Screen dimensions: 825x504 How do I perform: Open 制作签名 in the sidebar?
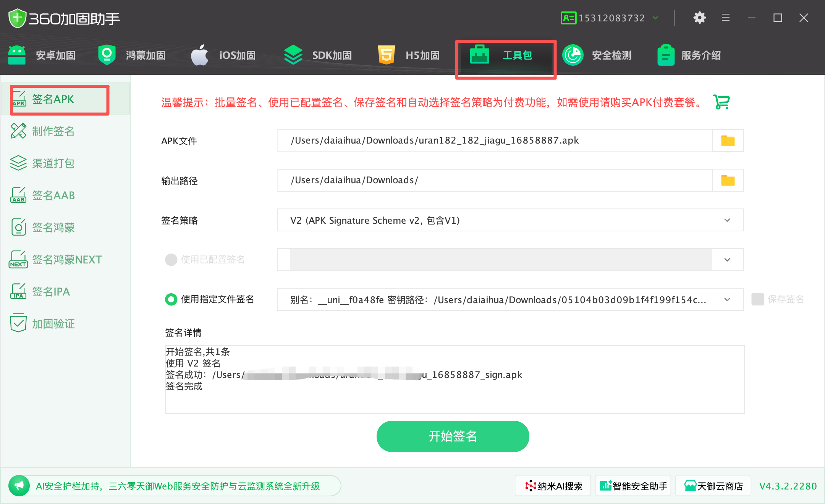pos(53,131)
